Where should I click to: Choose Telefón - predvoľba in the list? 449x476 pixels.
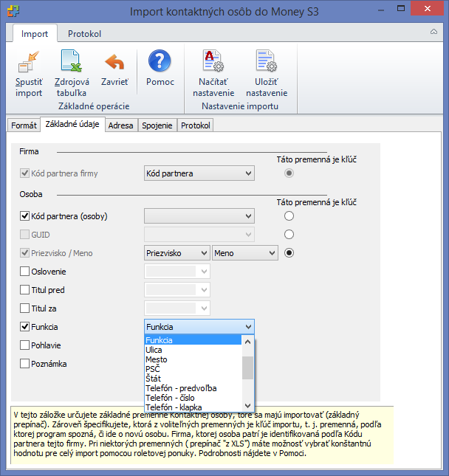click(193, 388)
